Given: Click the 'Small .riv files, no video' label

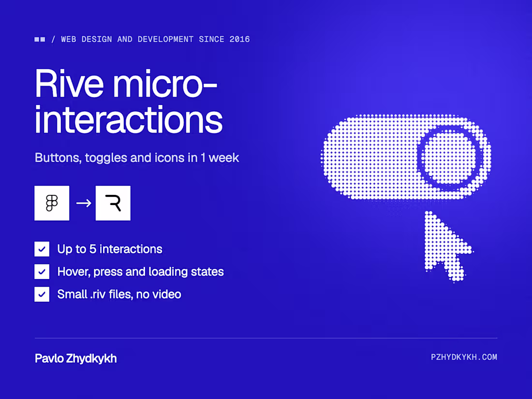Looking at the screenshot, I should pos(119,294).
